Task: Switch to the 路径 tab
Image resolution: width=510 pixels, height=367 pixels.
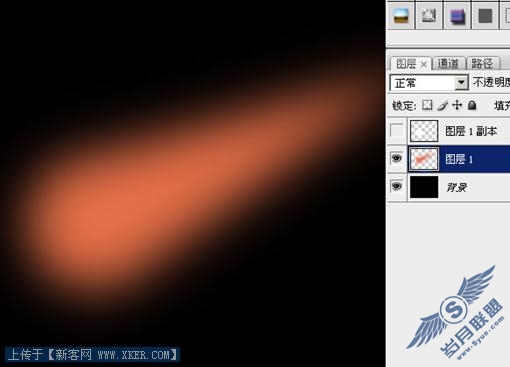Action: pos(482,63)
